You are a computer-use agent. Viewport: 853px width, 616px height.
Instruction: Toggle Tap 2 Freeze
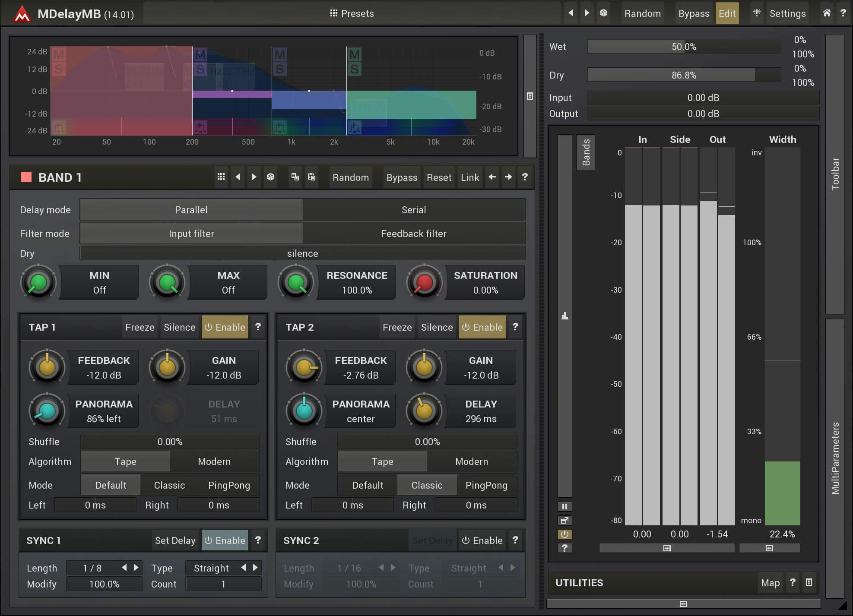click(x=397, y=327)
